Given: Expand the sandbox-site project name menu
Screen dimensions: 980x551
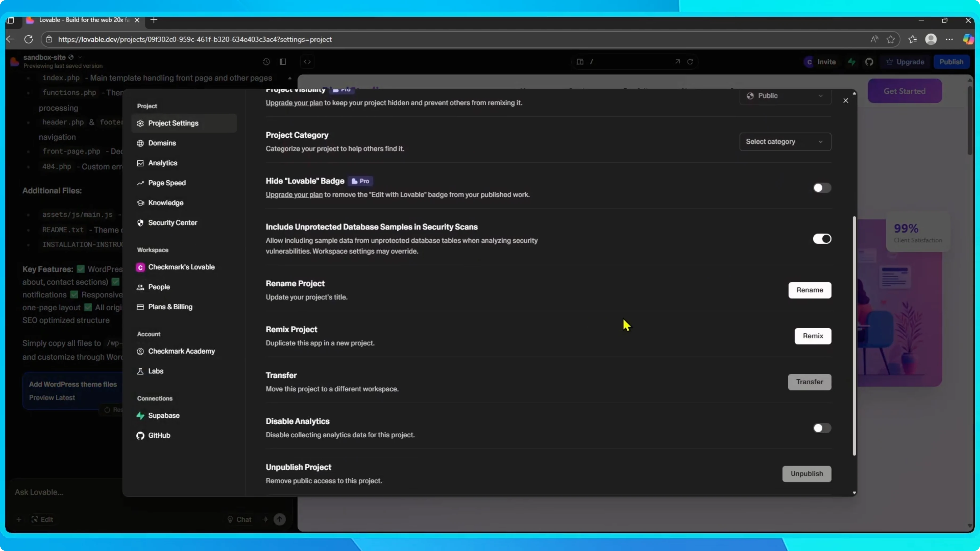Looking at the screenshot, I should 80,57.
